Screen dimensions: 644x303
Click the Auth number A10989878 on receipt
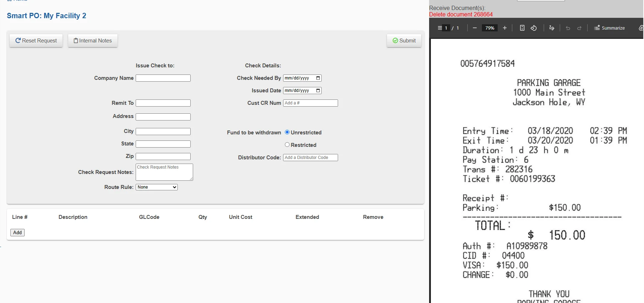[527, 246]
